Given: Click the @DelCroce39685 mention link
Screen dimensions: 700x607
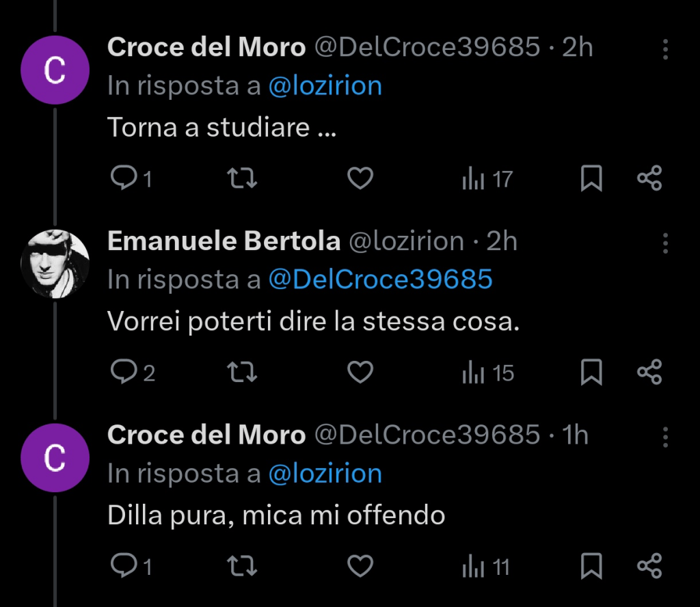Looking at the screenshot, I should 380,280.
